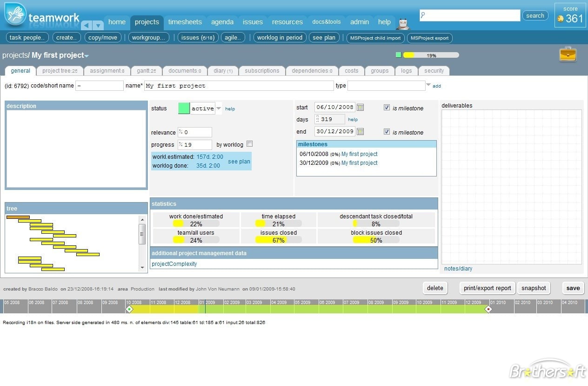Click the agile button
This screenshot has height=386, width=588.
(x=233, y=38)
